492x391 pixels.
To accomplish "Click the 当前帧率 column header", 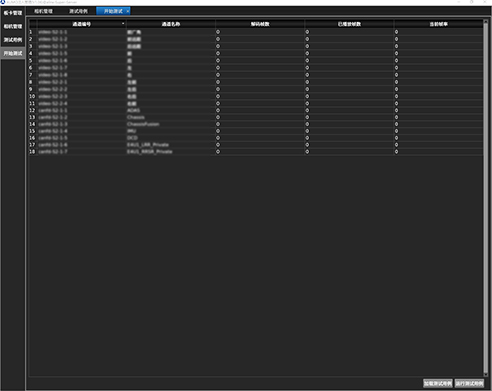I will pos(438,24).
